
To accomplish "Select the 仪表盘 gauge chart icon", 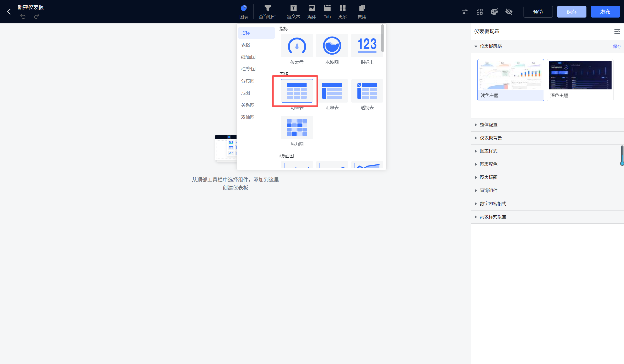I will click(x=297, y=46).
